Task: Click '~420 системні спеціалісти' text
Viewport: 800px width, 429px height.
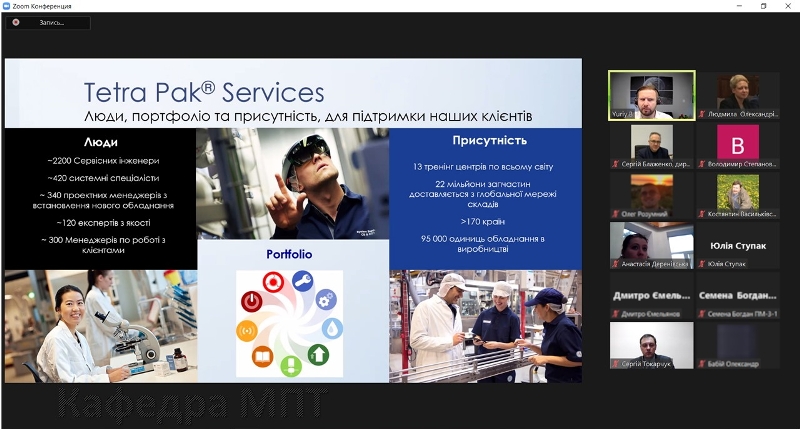Action: click(104, 178)
